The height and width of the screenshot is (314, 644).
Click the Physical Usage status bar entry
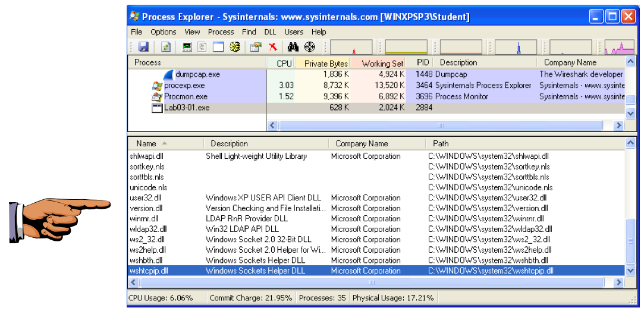pos(393,298)
